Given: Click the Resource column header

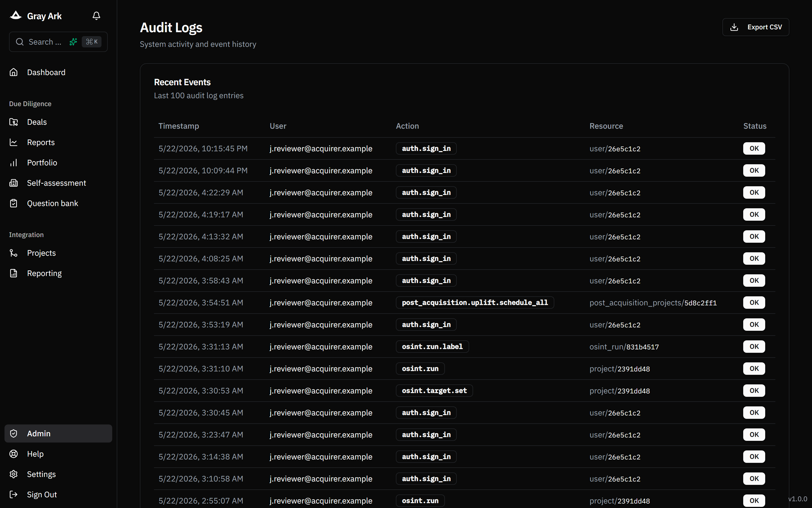Looking at the screenshot, I should point(606,126).
